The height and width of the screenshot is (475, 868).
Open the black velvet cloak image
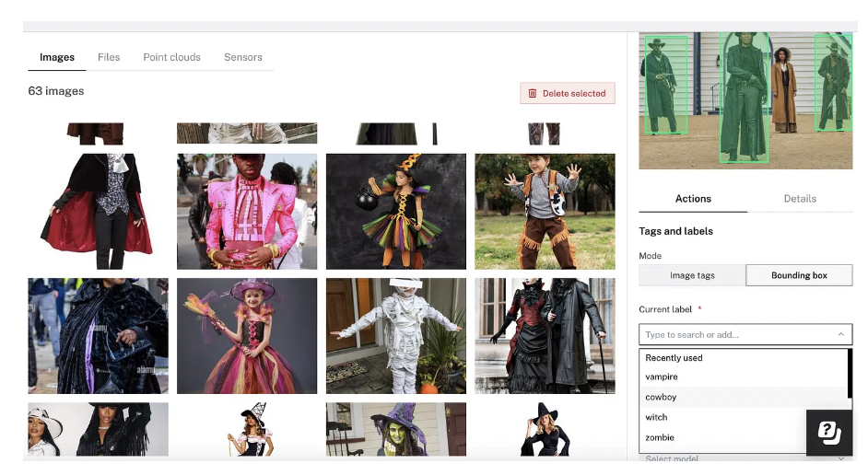(x=98, y=336)
